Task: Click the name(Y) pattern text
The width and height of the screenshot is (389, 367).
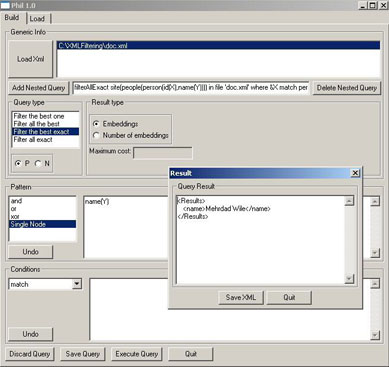Action: pyautogui.click(x=97, y=202)
